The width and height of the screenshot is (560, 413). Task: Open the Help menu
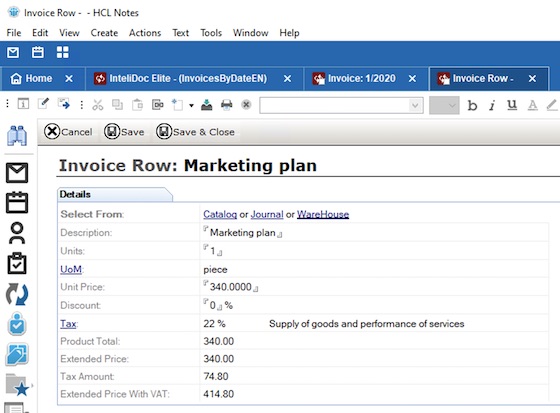289,33
